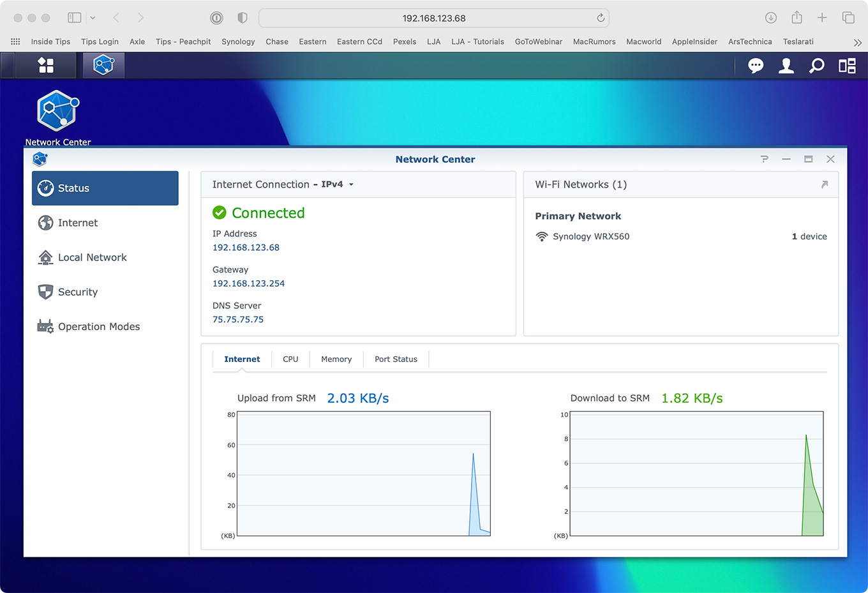This screenshot has width=868, height=593.
Task: Click the Network Center taskbar icon
Action: point(103,65)
